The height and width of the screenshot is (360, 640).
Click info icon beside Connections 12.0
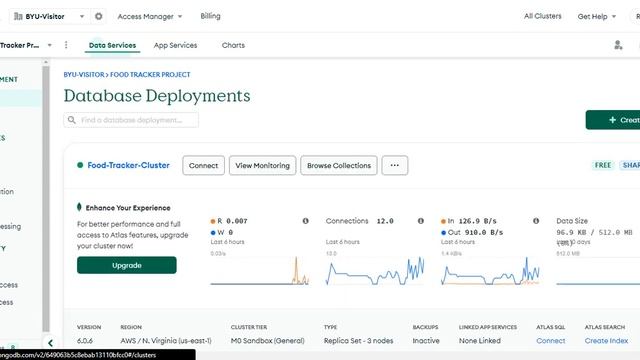420,221
